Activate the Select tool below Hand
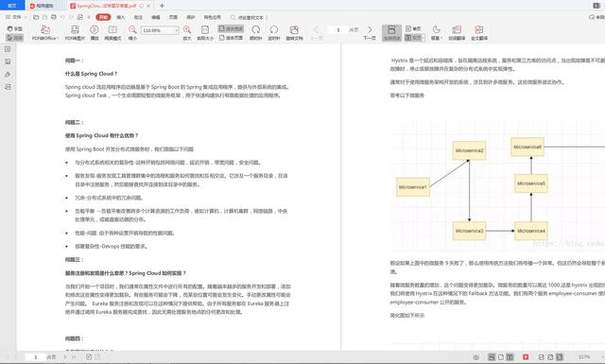Screen dimensions: 605x364 click(15, 38)
